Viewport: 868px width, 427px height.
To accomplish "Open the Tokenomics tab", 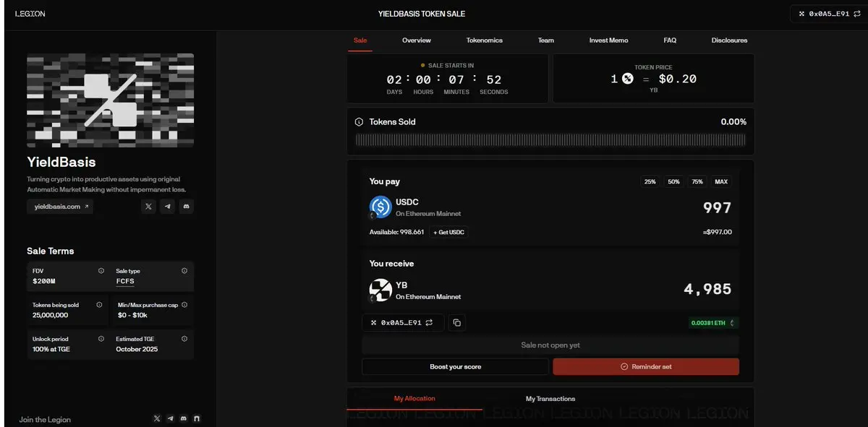I will point(485,40).
